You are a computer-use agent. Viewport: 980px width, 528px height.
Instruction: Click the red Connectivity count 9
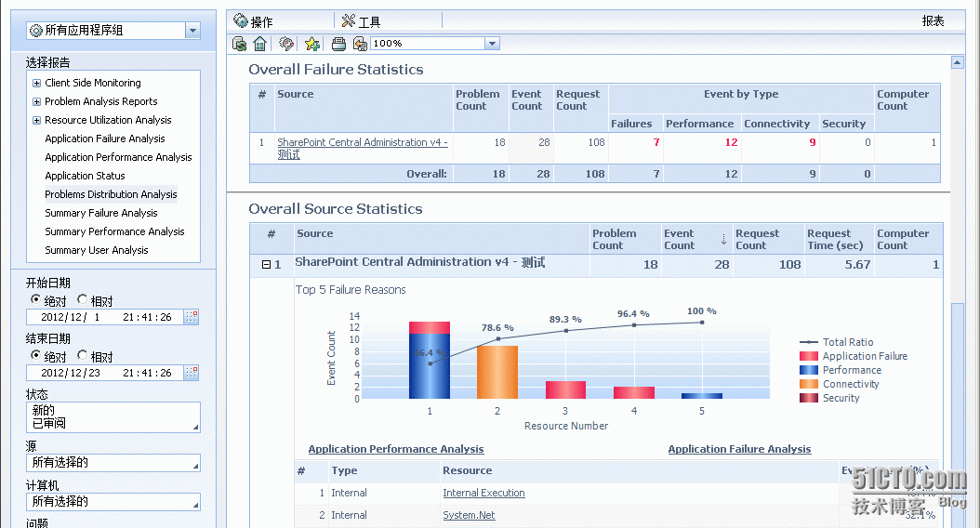(813, 142)
